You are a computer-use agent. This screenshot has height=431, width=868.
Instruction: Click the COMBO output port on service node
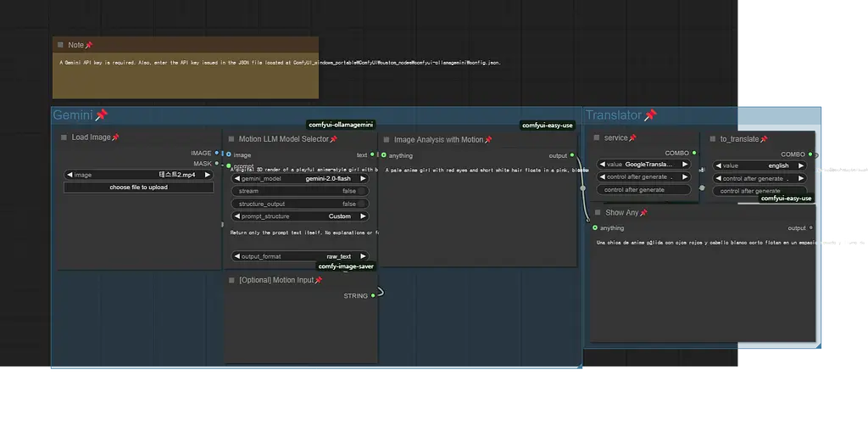point(694,153)
